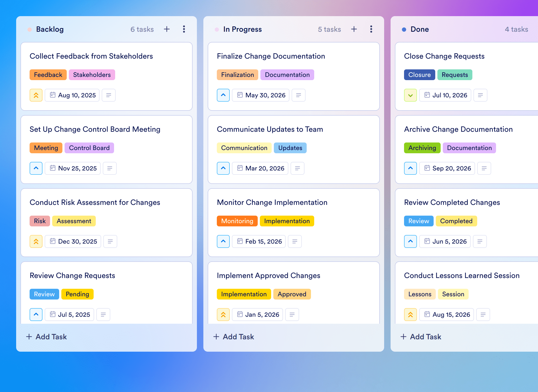Click the Completed tag
Screen dimensions: 538x392
(456, 221)
